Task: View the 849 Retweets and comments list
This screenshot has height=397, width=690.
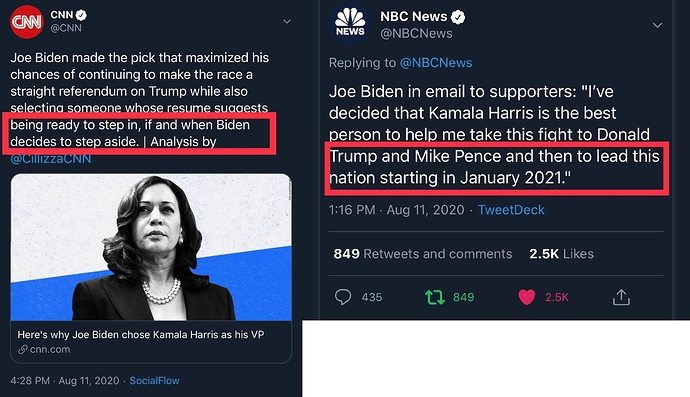Action: coord(422,254)
